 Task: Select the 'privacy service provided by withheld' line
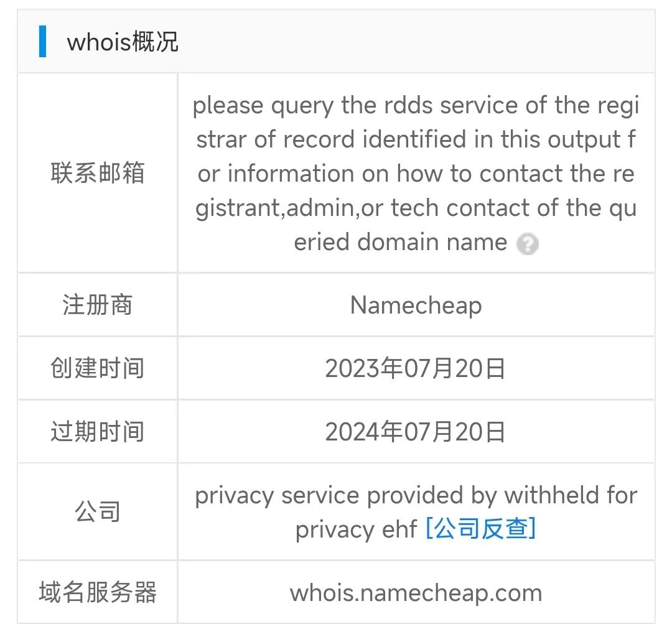[416, 496]
